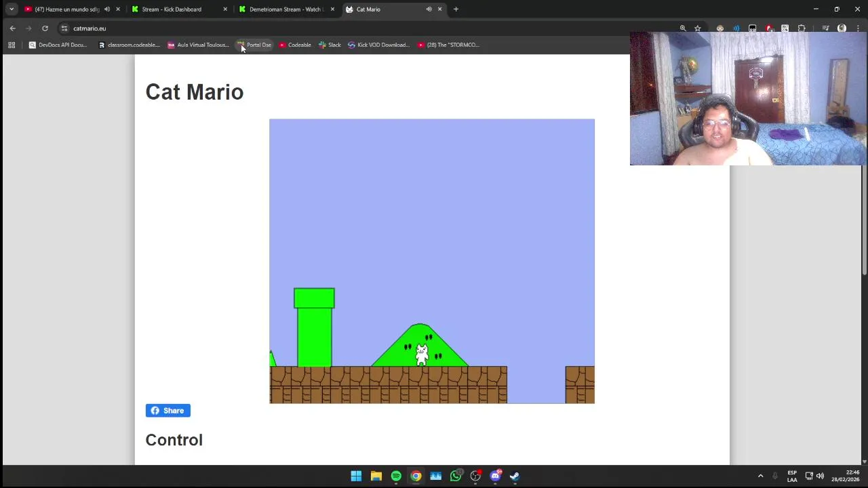The image size is (868, 488).
Task: Open the volume speaker icon in system tray
Action: point(820,476)
